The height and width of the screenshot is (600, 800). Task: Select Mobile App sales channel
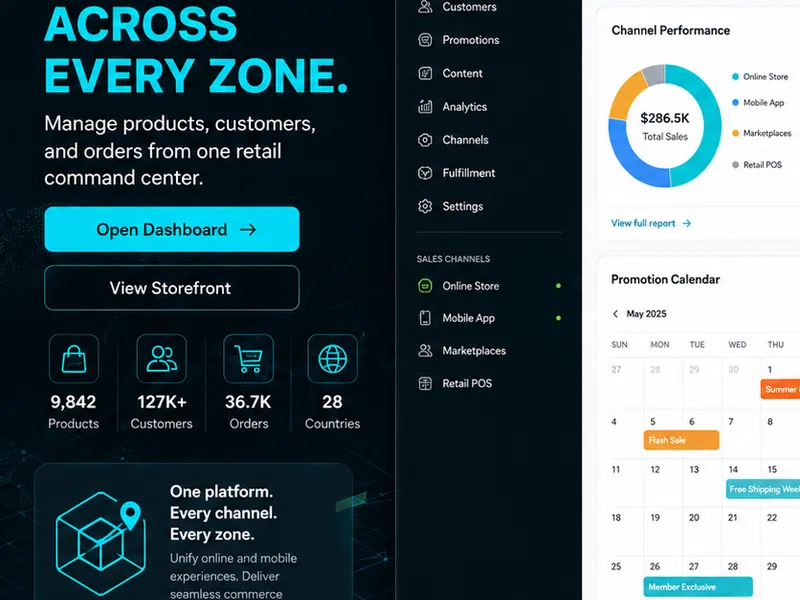489,318
